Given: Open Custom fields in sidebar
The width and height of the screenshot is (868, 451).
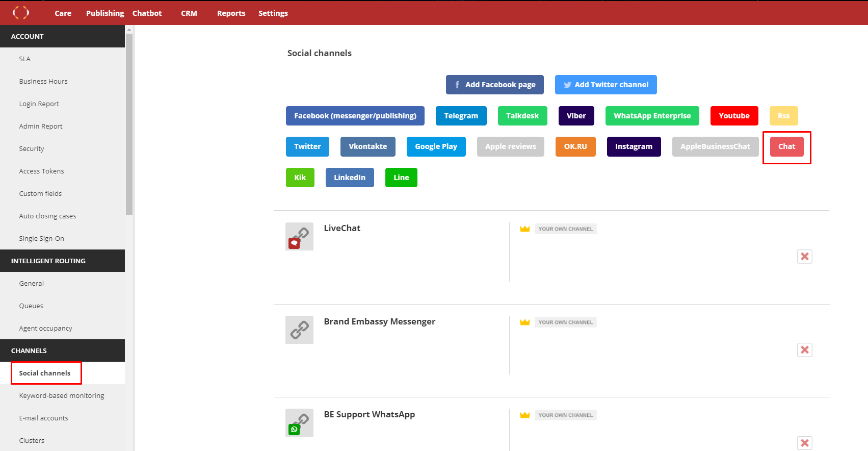Looking at the screenshot, I should pos(62,193).
